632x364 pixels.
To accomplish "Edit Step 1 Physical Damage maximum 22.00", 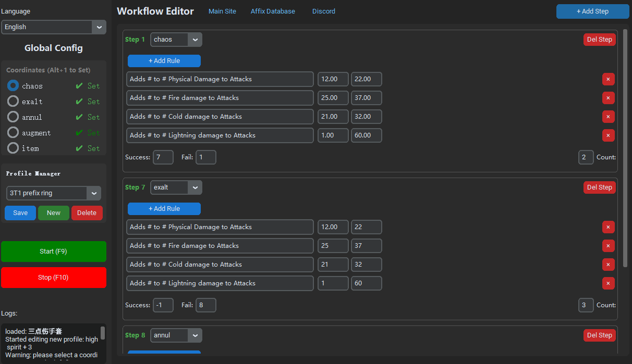I will 367,79.
